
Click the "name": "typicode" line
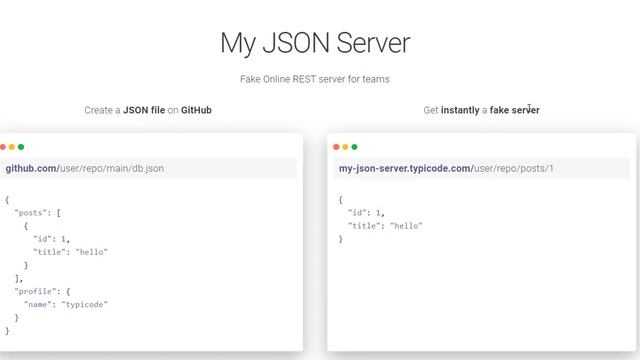[66, 304]
